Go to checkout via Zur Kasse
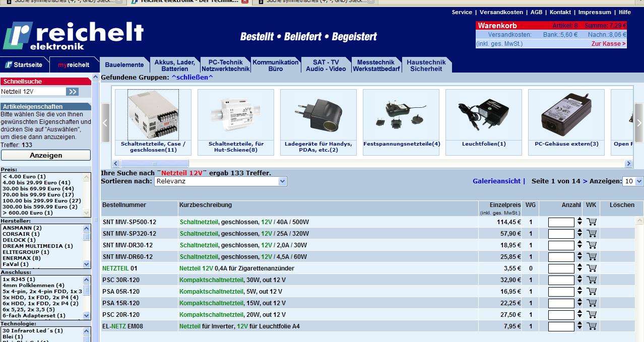 (x=609, y=44)
